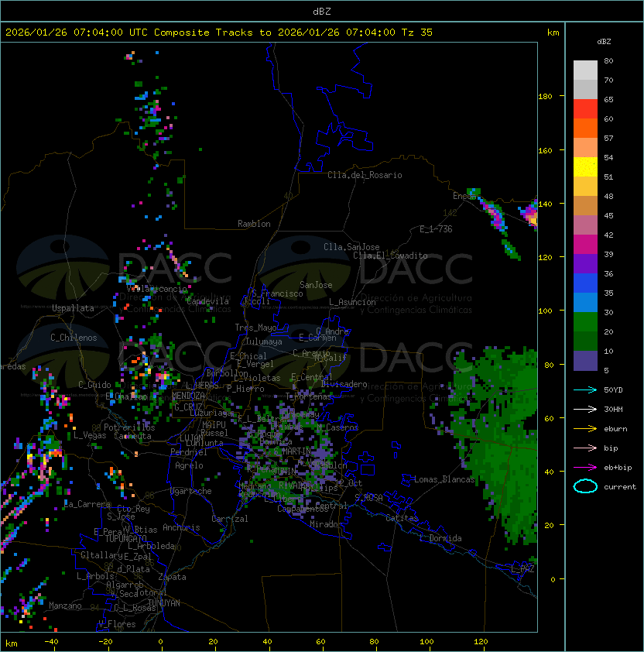Pick the light gray 70-80 dBZ swatch
This screenshot has height=652, width=644.
[x=585, y=70]
